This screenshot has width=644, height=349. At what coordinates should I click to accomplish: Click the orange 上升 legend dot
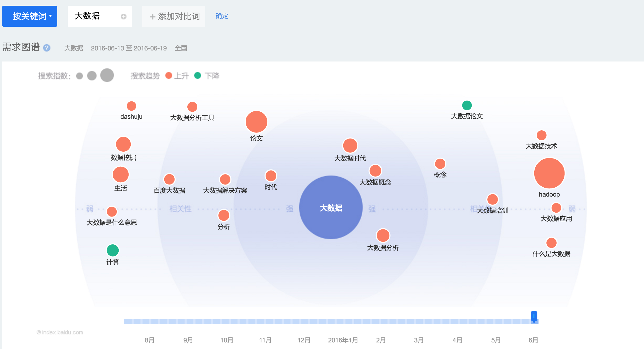[169, 75]
